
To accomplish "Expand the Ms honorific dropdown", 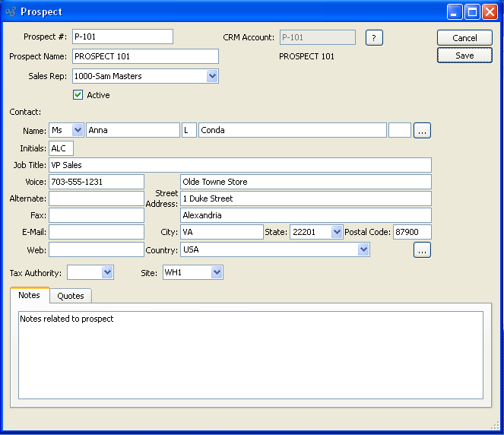I will pyautogui.click(x=78, y=131).
